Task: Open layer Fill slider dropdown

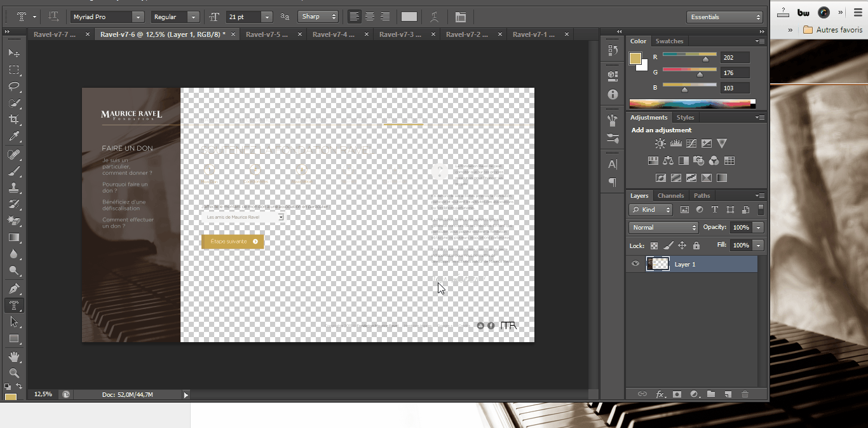Action: tap(758, 245)
